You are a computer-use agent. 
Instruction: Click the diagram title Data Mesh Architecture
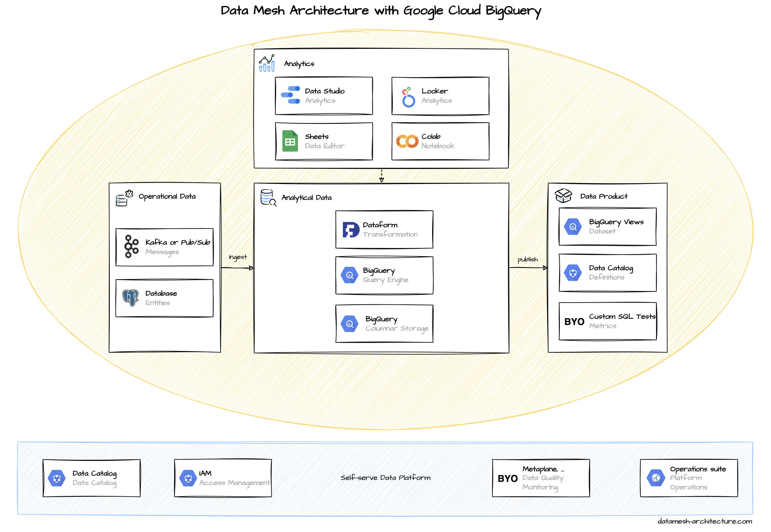click(x=381, y=11)
